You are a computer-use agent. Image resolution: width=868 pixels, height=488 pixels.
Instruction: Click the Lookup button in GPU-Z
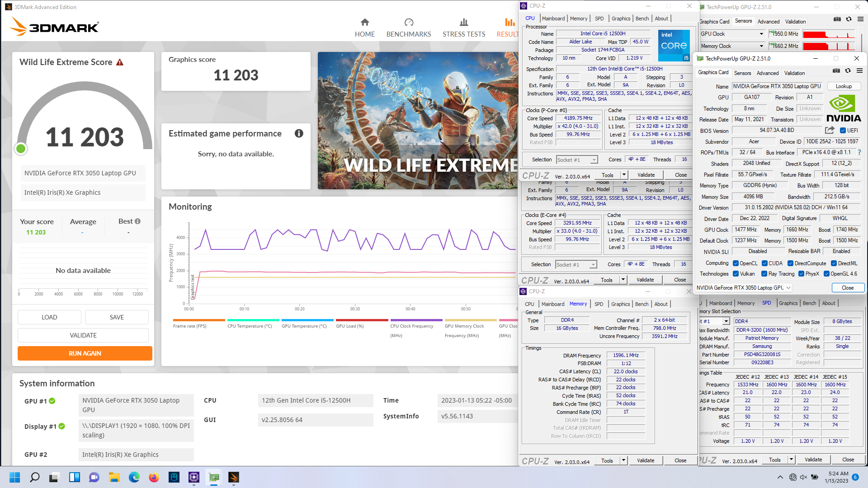pyautogui.click(x=844, y=86)
